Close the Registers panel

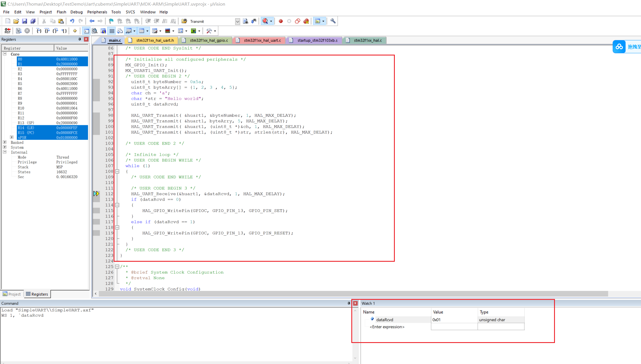point(86,39)
